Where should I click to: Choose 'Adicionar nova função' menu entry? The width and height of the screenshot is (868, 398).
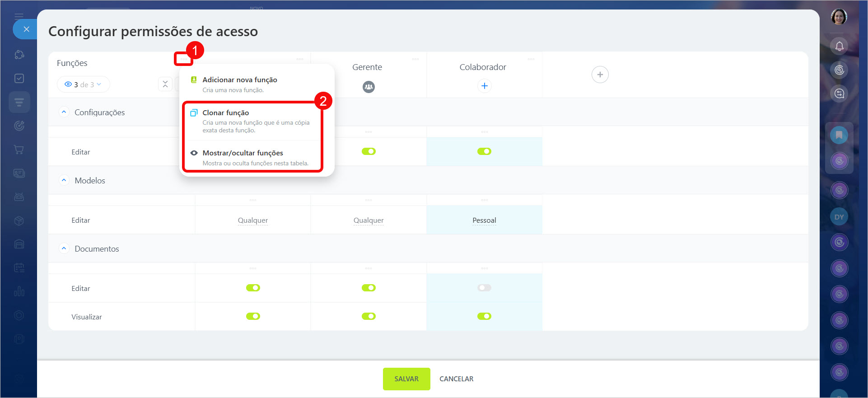(239, 80)
